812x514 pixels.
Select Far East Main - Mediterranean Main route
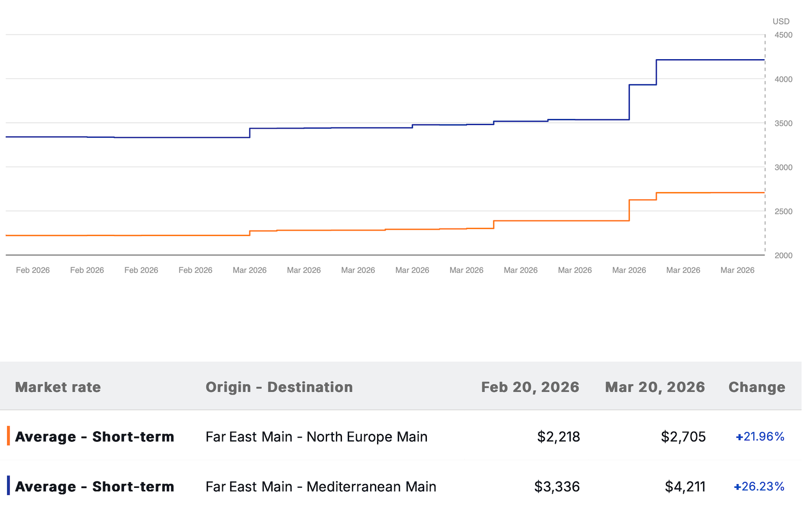click(321, 486)
